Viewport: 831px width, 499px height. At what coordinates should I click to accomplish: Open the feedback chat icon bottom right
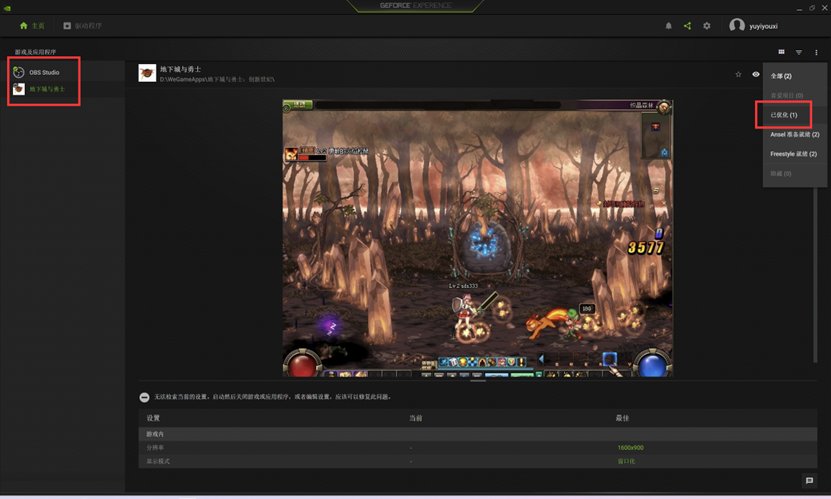click(809, 480)
